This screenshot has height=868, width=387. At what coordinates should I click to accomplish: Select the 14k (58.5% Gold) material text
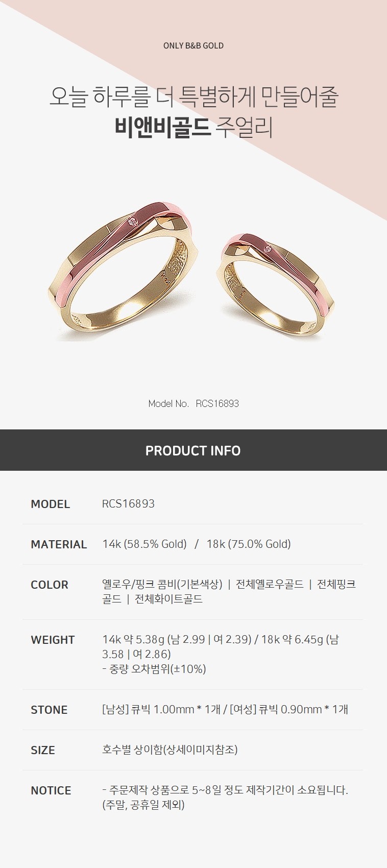coord(144,544)
